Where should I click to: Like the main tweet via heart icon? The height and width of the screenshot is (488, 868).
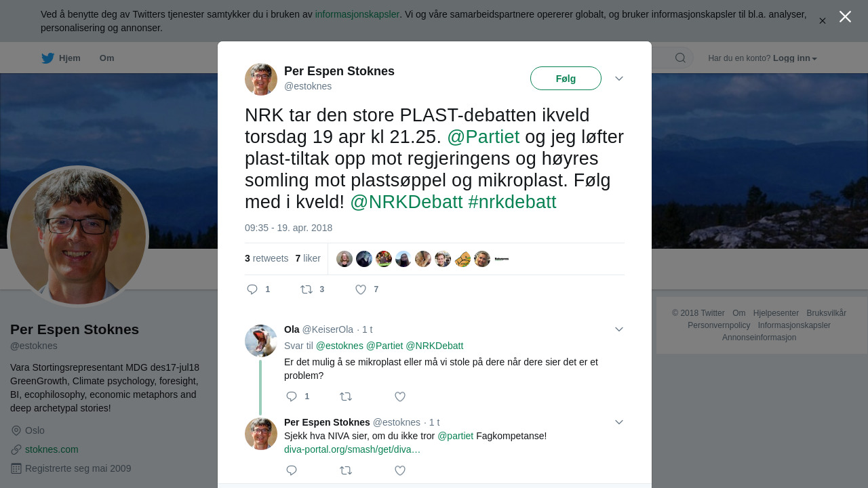[x=361, y=289]
